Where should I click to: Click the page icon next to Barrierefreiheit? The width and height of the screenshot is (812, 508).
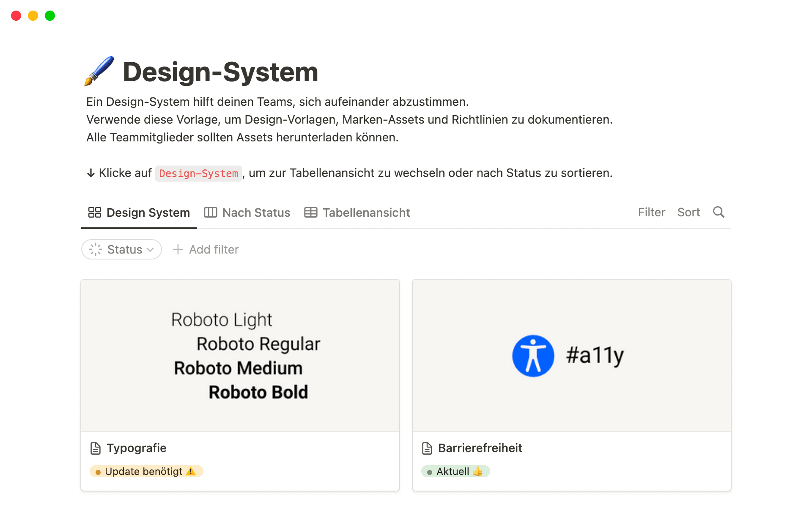[x=427, y=448]
